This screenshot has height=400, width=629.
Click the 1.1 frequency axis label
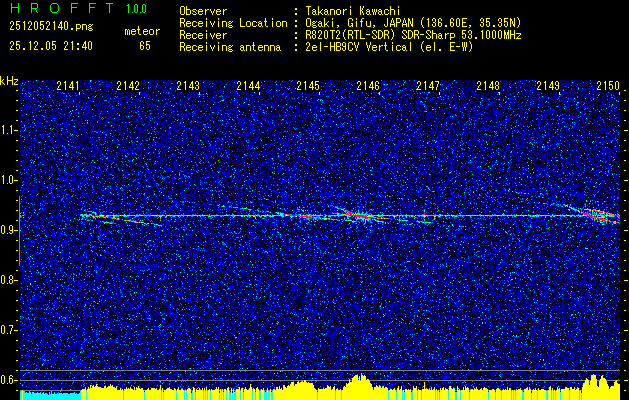(8, 130)
